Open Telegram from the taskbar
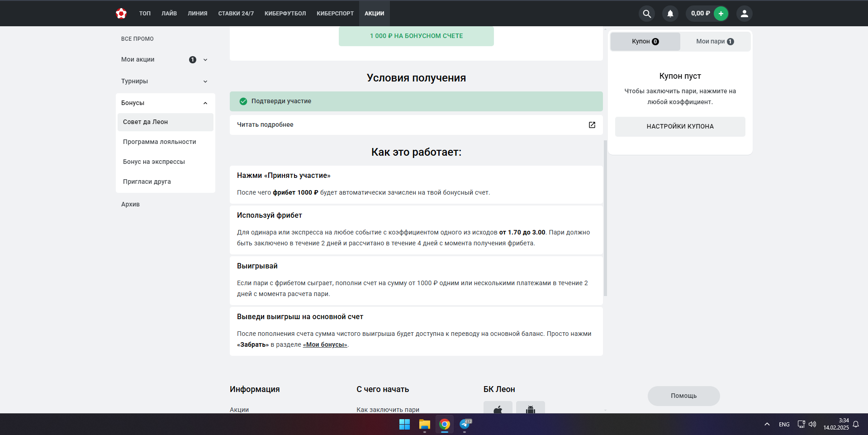This screenshot has width=868, height=435. click(x=465, y=424)
